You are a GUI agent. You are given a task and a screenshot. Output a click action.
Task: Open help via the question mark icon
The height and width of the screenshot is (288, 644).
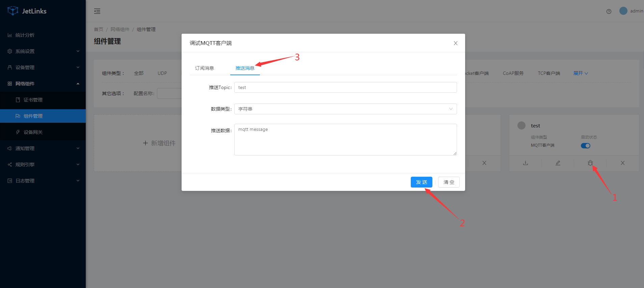[x=609, y=11]
